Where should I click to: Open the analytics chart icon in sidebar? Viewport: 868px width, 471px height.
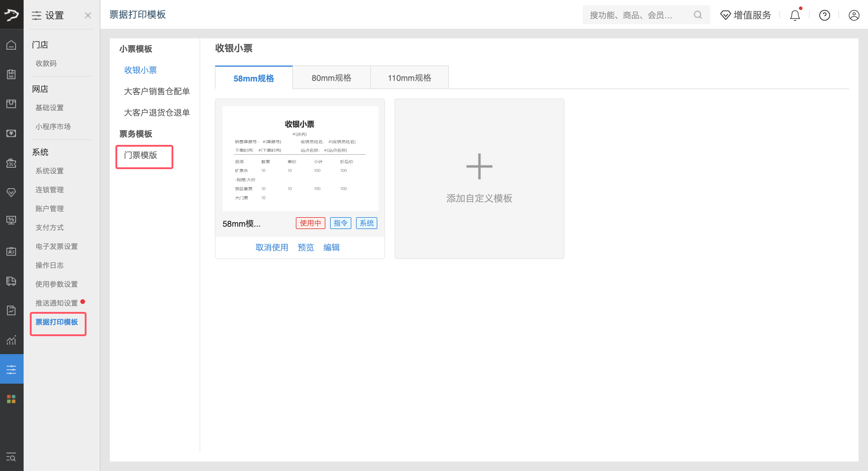[x=12, y=341]
